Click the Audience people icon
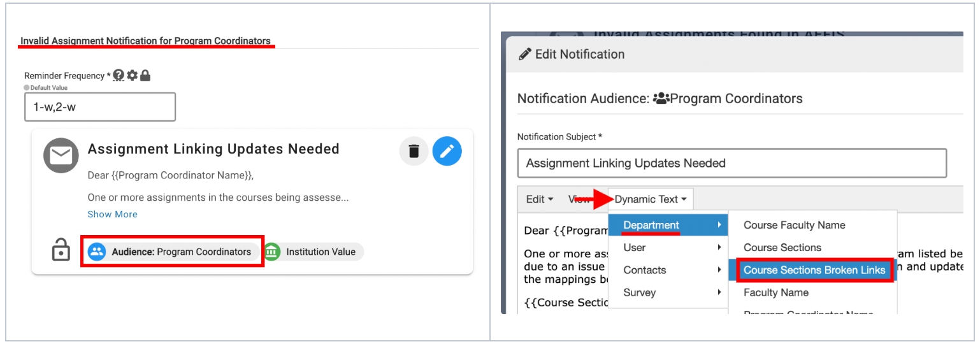 [x=97, y=252]
